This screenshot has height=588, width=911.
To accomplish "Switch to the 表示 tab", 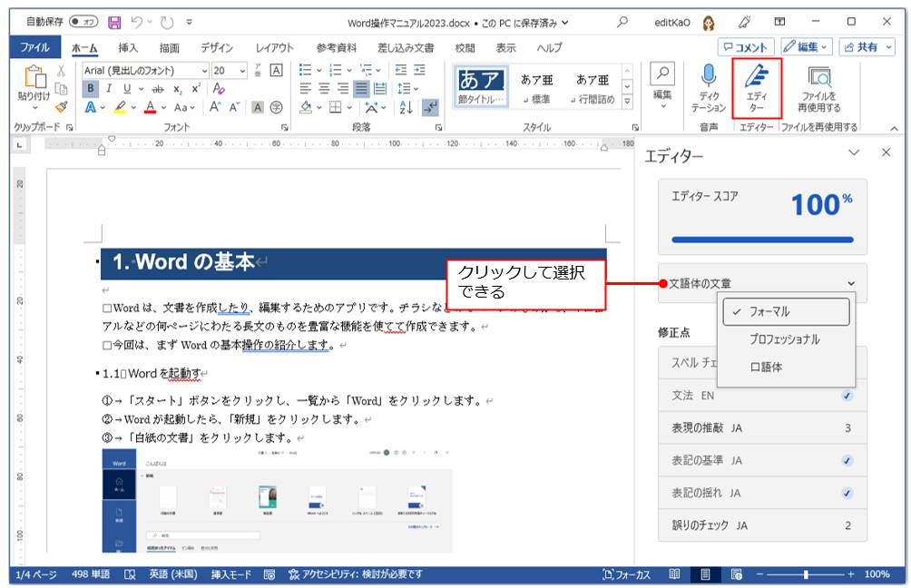I will point(505,48).
